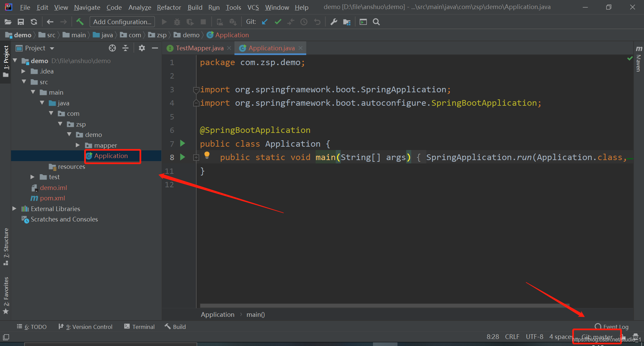
Task: Toggle the 2: Favorites side tab
Action: (6, 295)
